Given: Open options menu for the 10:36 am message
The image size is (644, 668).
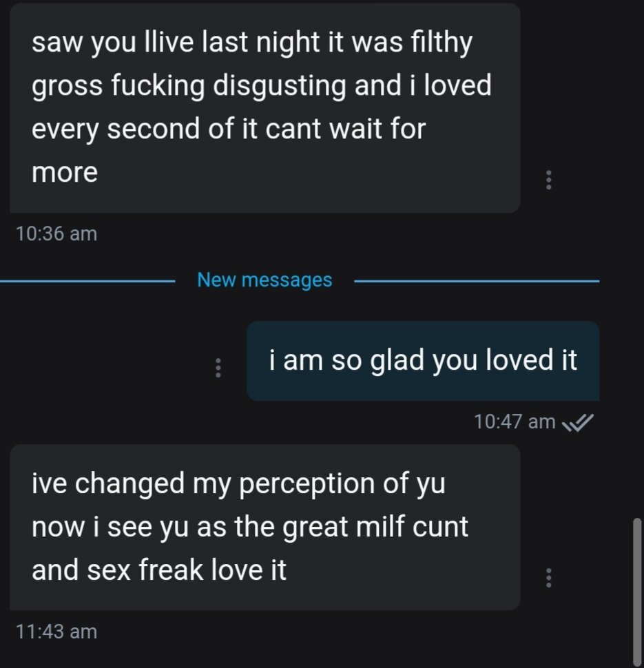Looking at the screenshot, I should [x=548, y=180].
